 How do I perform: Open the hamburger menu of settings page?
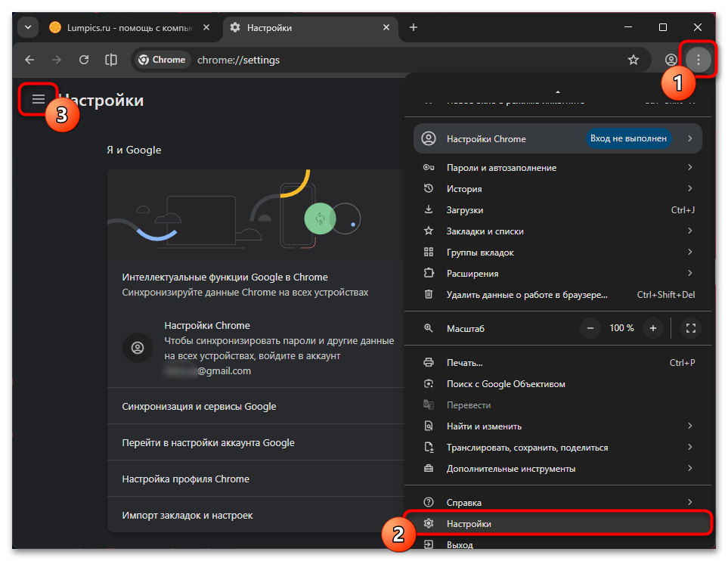(39, 99)
